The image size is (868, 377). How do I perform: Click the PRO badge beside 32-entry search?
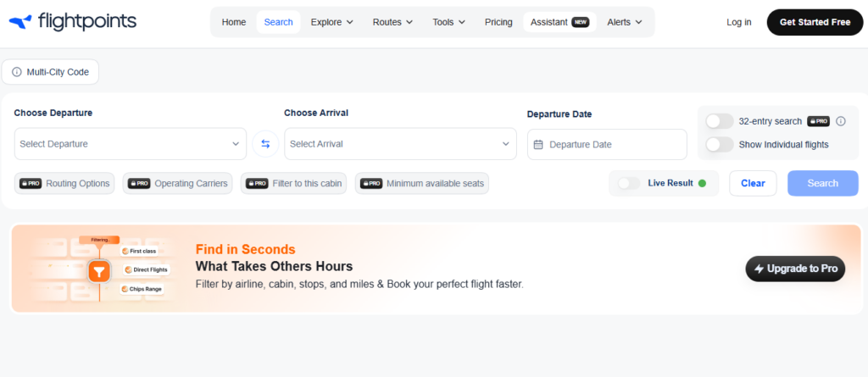tap(818, 121)
